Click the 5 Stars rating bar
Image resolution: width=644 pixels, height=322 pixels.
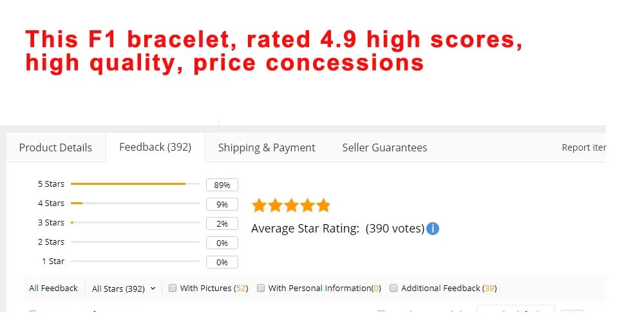coord(135,184)
